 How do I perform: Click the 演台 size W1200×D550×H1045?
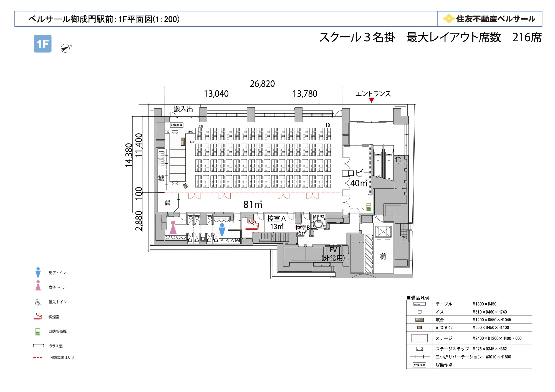point(492,320)
